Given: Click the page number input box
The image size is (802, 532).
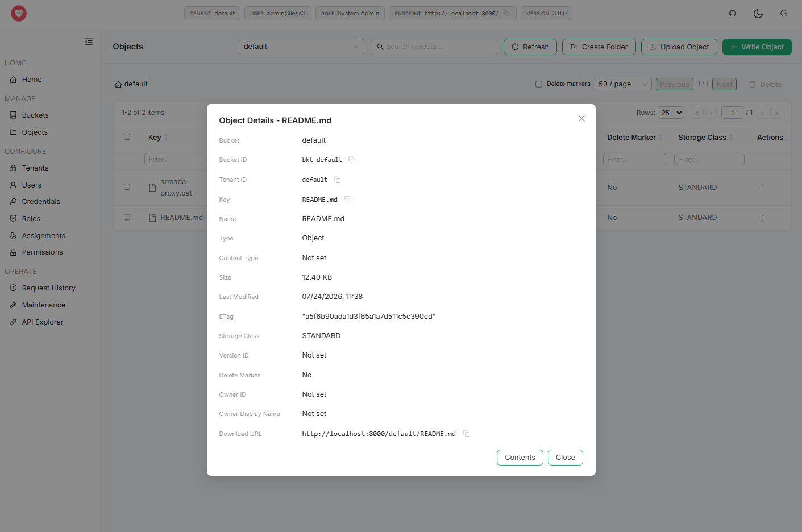Looking at the screenshot, I should 732,113.
